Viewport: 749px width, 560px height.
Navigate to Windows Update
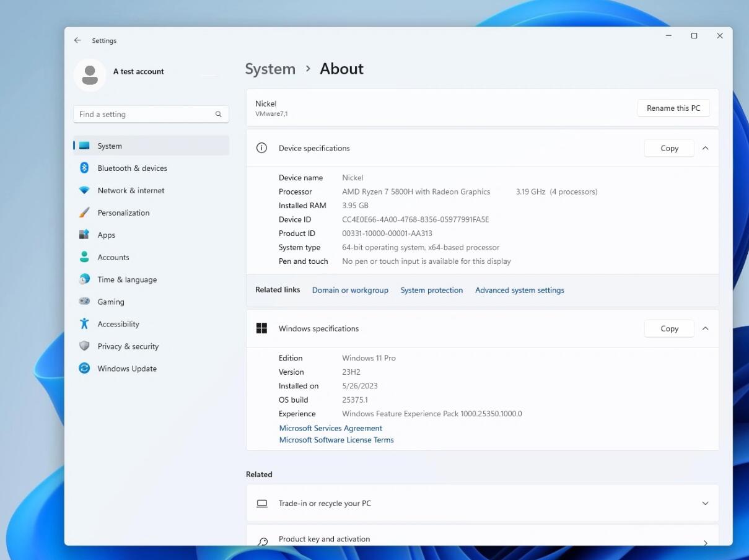click(x=151, y=369)
